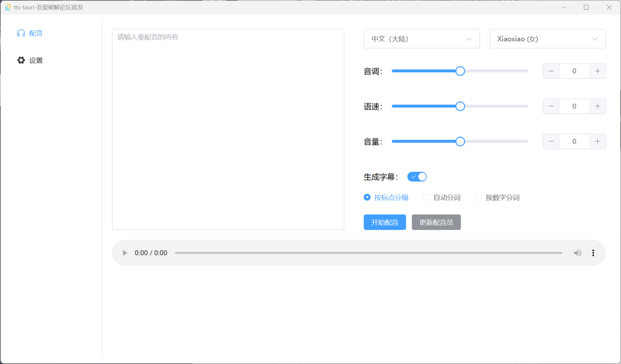Open the Xiaoxiao (女) voice dropdown
Image resolution: width=621 pixels, height=364 pixels.
547,39
